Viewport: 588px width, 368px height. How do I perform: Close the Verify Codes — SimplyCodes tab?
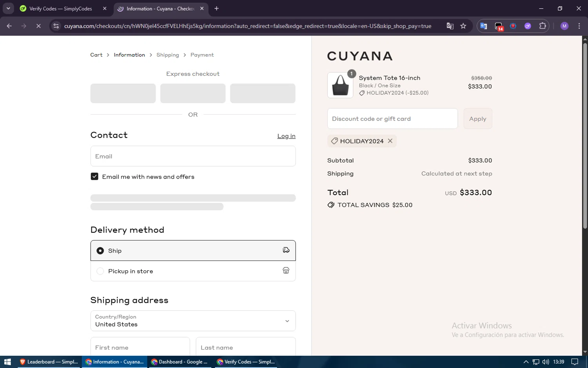[x=105, y=8]
